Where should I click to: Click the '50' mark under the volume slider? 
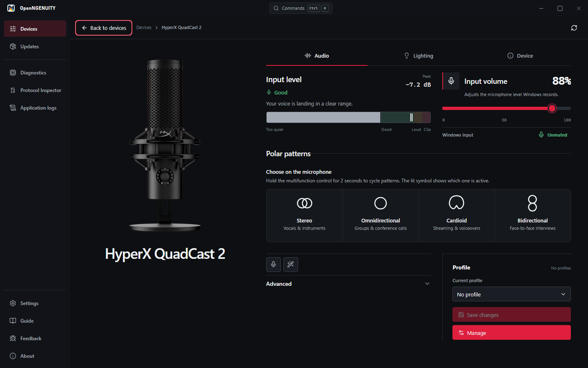coord(504,120)
